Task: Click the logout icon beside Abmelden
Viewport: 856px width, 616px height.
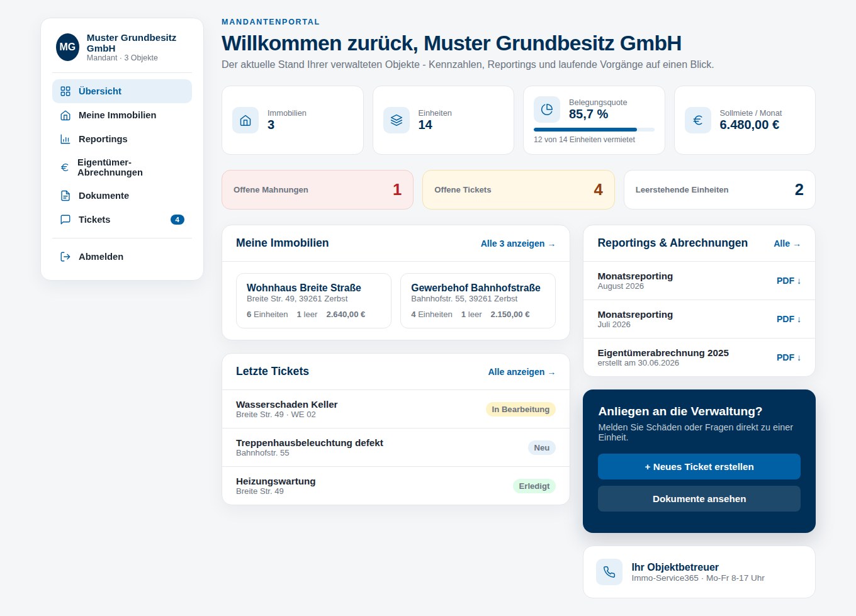Action: [x=65, y=257]
